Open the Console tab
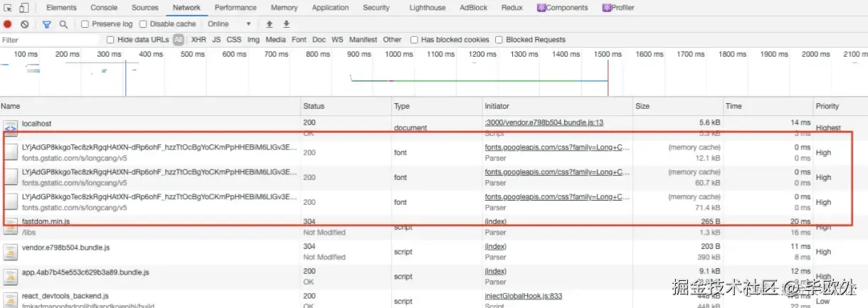 [x=104, y=8]
